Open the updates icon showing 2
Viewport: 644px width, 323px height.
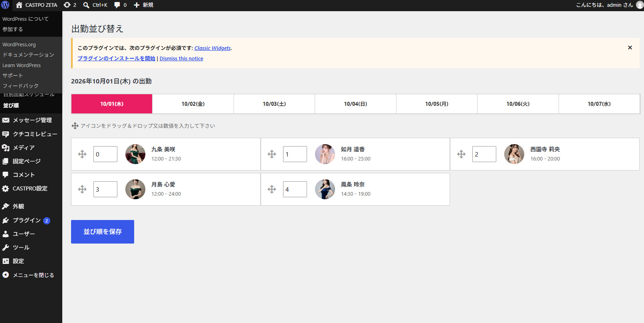(x=70, y=5)
